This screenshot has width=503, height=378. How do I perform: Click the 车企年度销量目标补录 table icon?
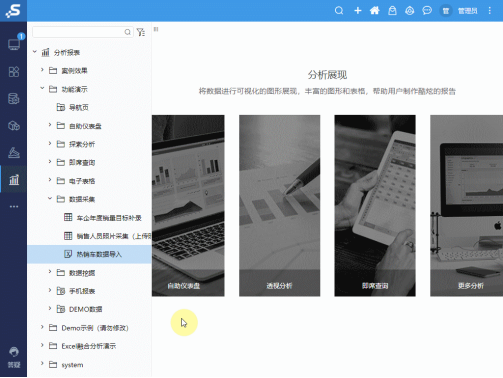pos(68,217)
